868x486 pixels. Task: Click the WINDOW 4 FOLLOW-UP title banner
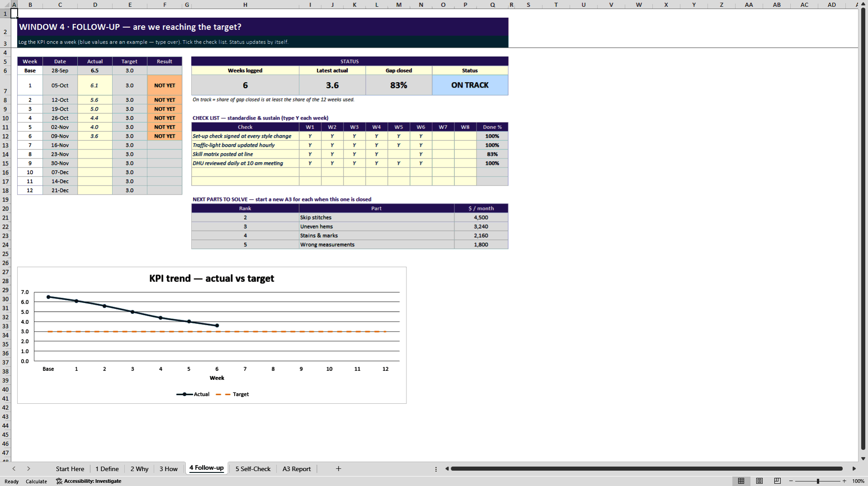pyautogui.click(x=263, y=27)
